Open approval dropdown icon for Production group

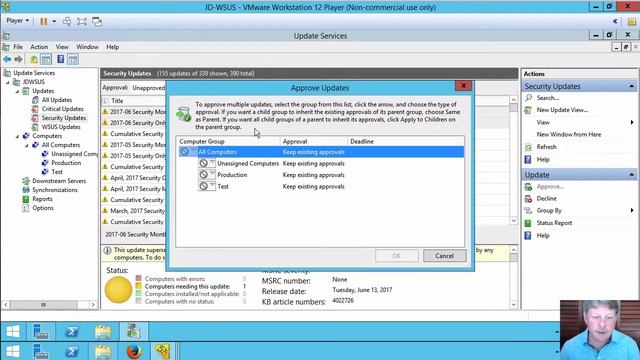207,175
